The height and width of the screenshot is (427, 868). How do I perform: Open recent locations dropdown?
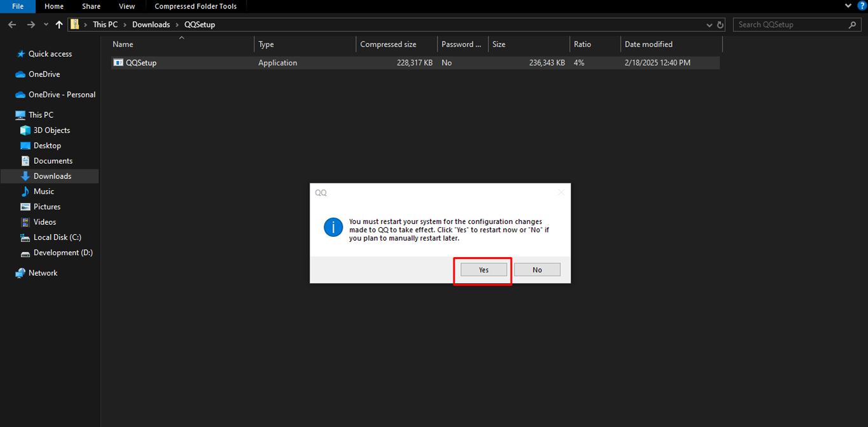pyautogui.click(x=46, y=25)
